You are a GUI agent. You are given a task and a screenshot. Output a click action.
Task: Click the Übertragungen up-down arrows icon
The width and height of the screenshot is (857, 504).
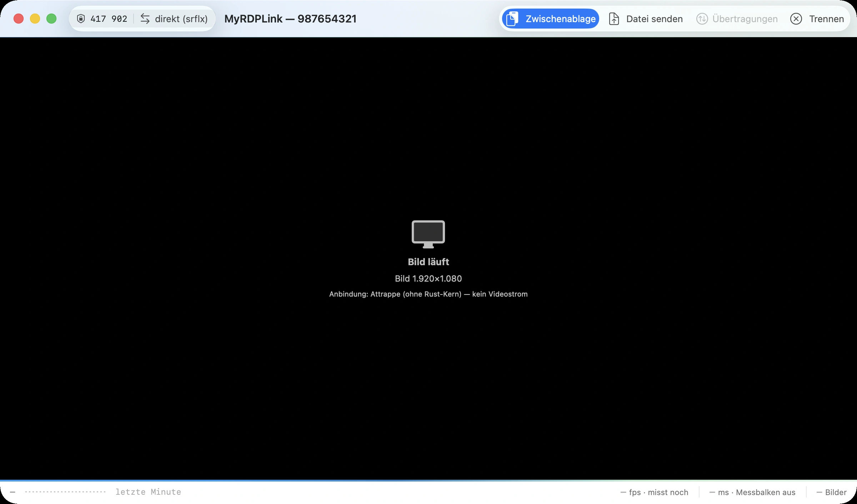coord(702,19)
